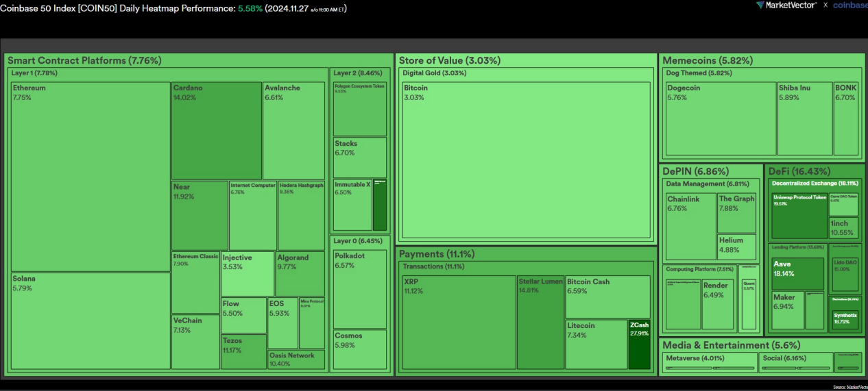The height and width of the screenshot is (391, 868).
Task: Select the Ethereum tile
Action: tap(91, 176)
